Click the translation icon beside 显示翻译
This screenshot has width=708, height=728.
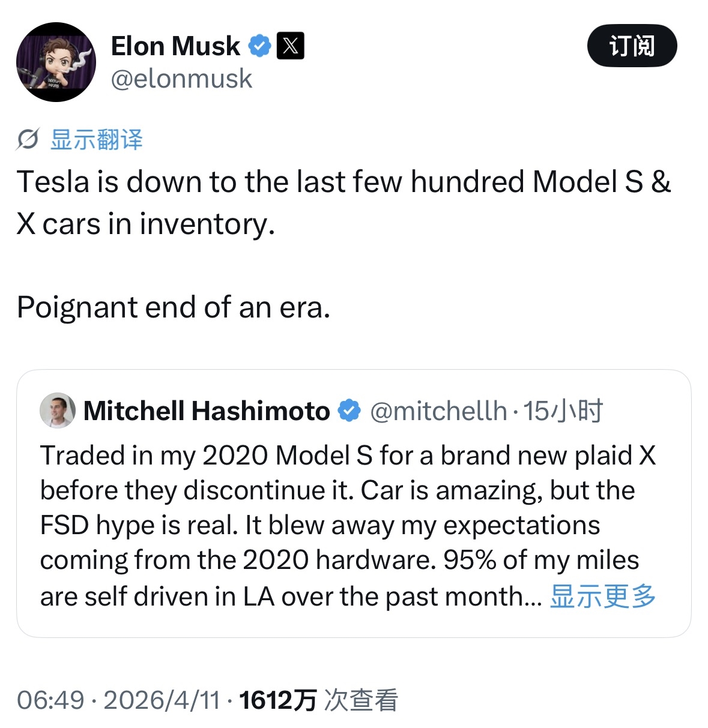pos(28,140)
